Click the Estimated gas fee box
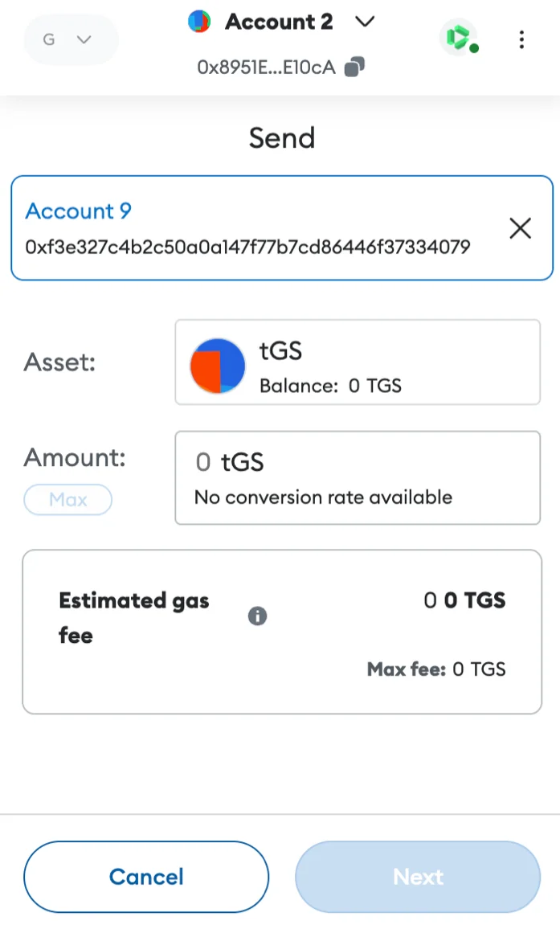Screen dimensions: 560x933 (282, 632)
